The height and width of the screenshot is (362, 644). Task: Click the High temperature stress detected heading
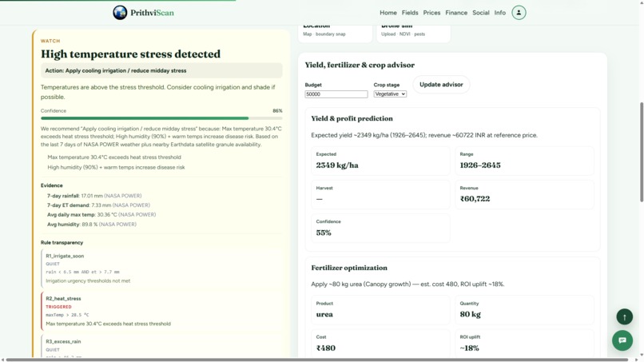click(130, 54)
